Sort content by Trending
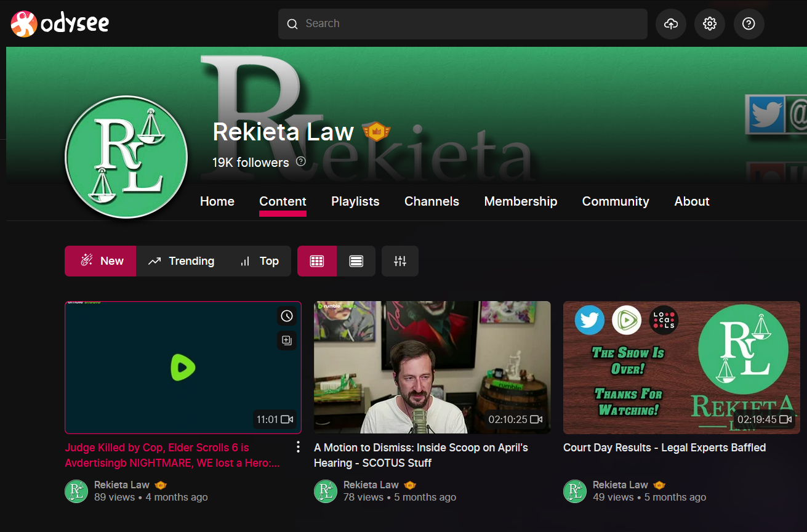 tap(181, 261)
